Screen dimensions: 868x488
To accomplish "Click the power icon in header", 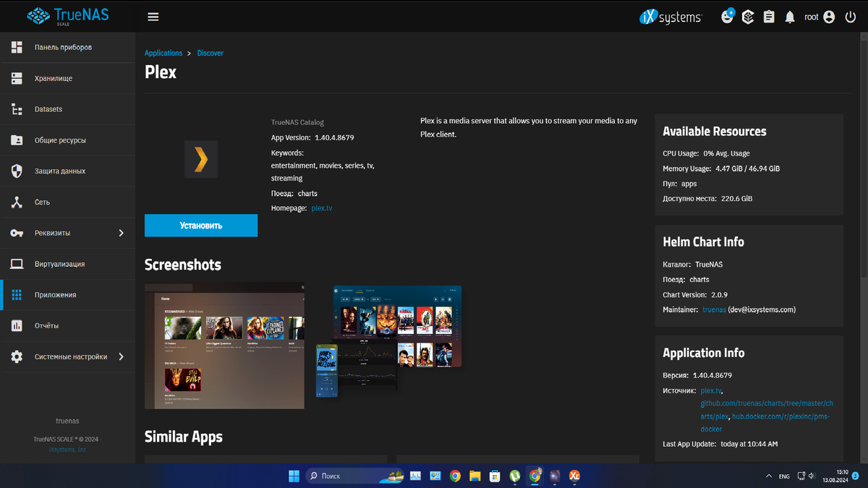I will point(851,17).
